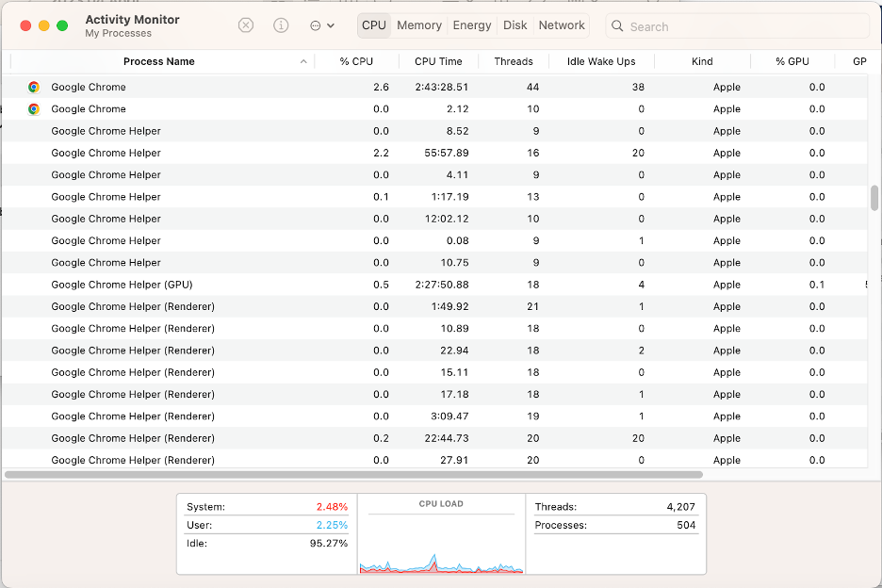Open the process Info (i) toolbar icon
Image resolution: width=882 pixels, height=588 pixels.
(x=281, y=25)
